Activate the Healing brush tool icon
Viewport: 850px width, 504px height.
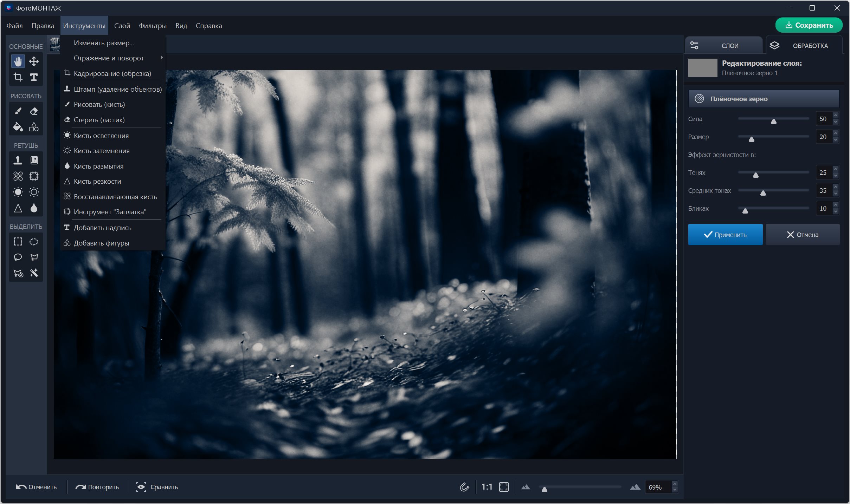(18, 176)
